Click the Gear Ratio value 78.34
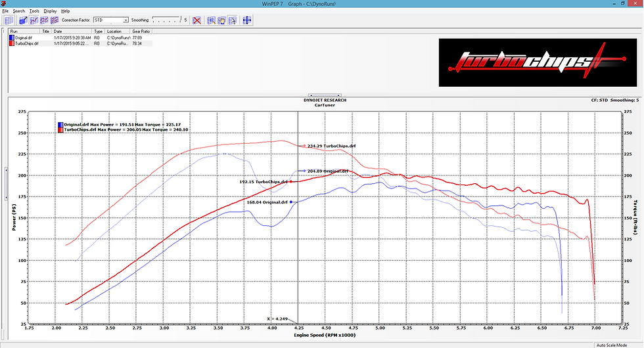644x348 pixels. pyautogui.click(x=137, y=43)
